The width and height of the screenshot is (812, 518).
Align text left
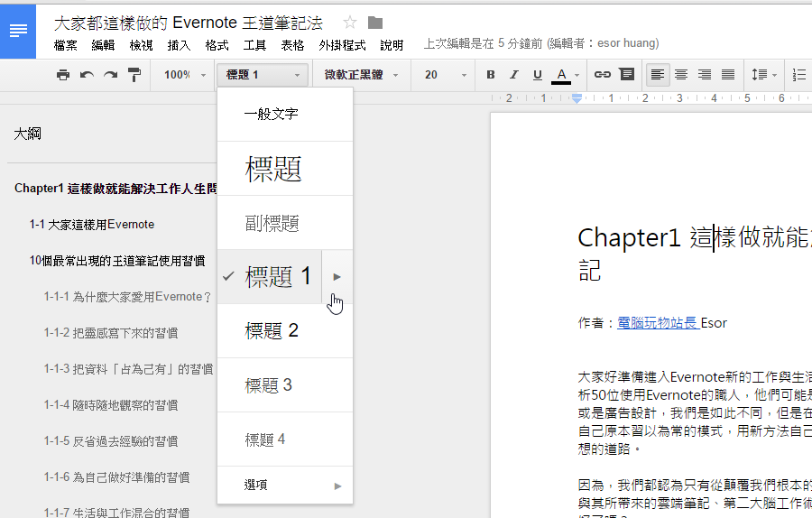[657, 75]
